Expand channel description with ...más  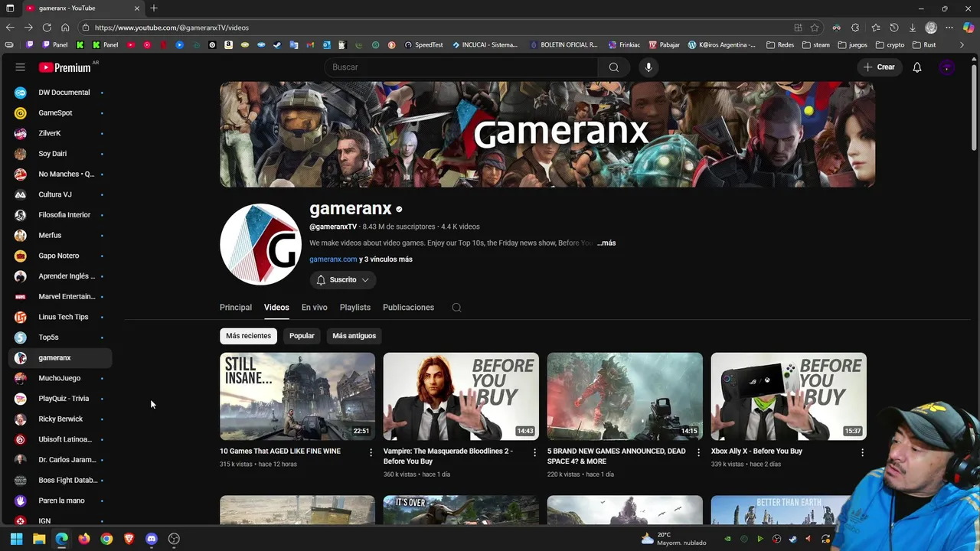point(606,243)
